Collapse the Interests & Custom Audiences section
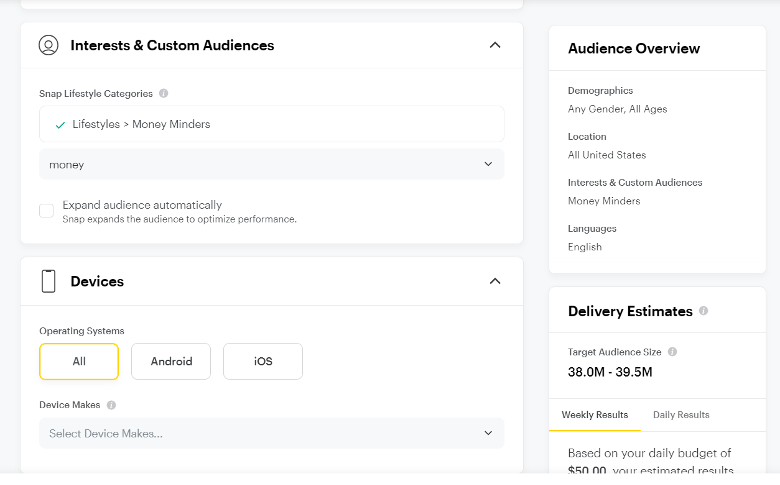Viewport: 780px width, 485px height. point(495,45)
